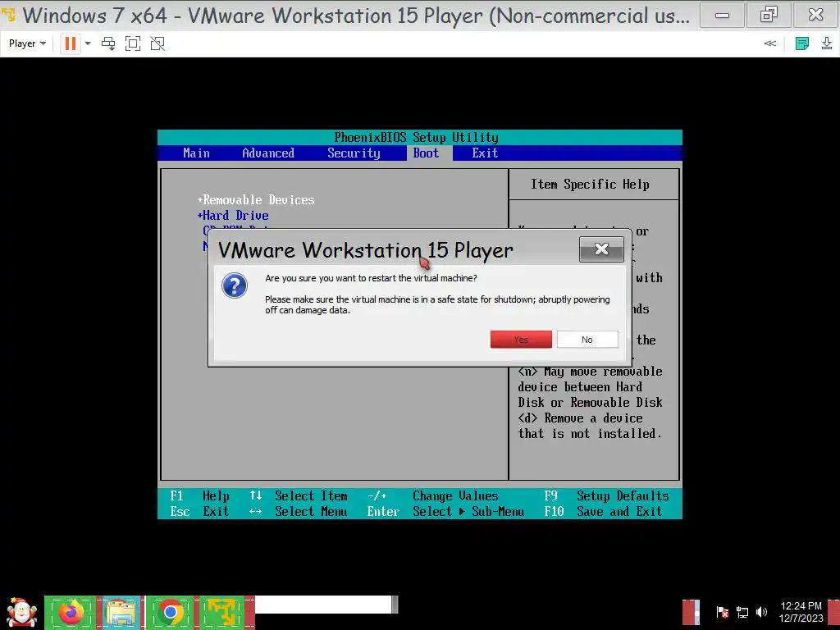This screenshot has height=630, width=840.
Task: Select the Advanced BIOS menu tab
Action: (268, 153)
